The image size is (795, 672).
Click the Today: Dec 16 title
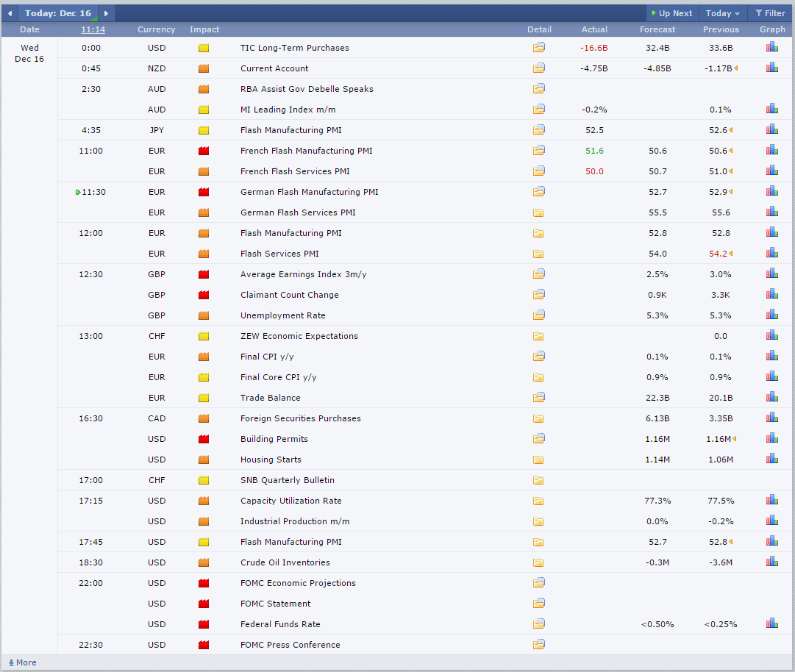point(58,13)
